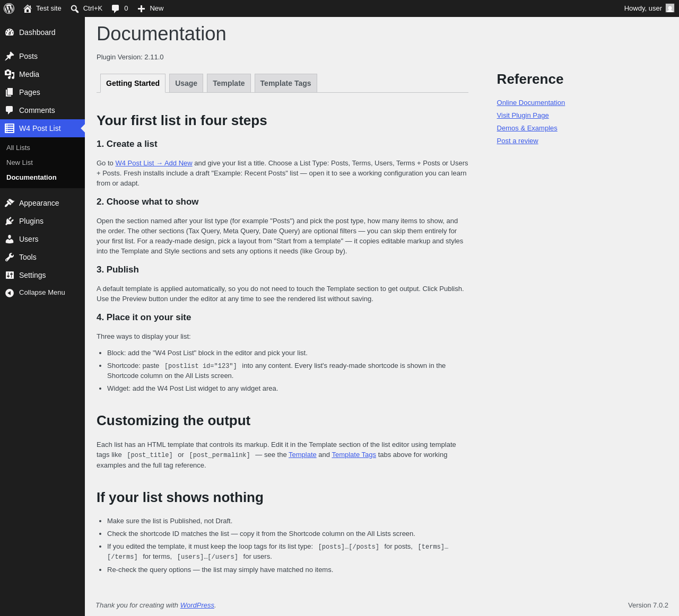Open the Dashboard menu label
Screen dimensions: 679x616
pos(37,32)
